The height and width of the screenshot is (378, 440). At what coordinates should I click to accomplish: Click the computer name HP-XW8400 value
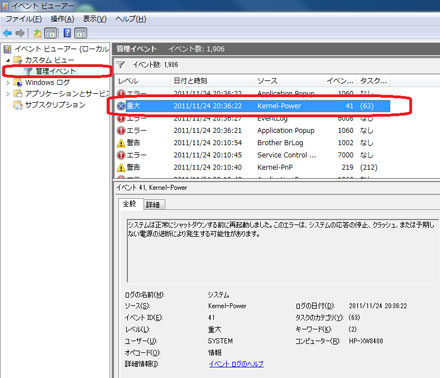pyautogui.click(x=366, y=341)
